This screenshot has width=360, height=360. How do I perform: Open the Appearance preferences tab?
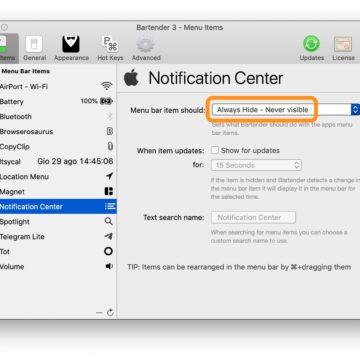[71, 49]
